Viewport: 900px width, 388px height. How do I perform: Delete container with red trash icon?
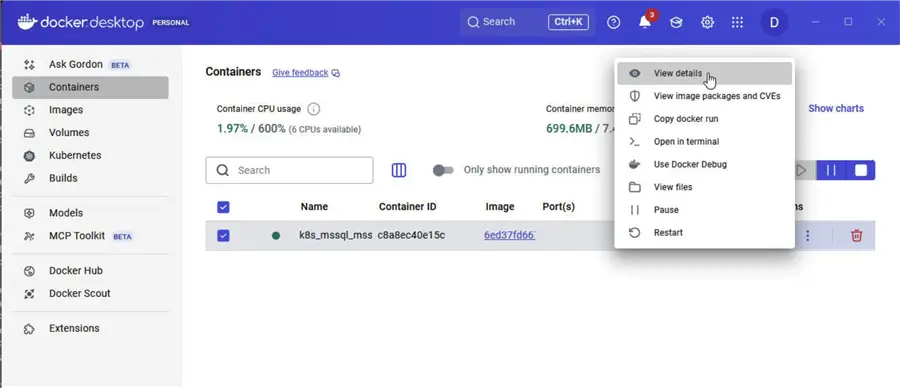(x=856, y=235)
